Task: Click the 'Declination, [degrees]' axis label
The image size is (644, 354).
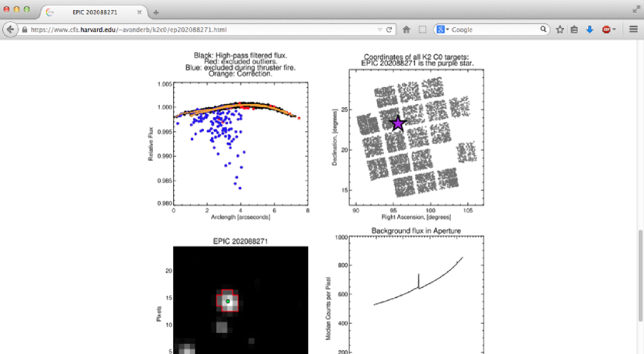Action: click(x=334, y=137)
